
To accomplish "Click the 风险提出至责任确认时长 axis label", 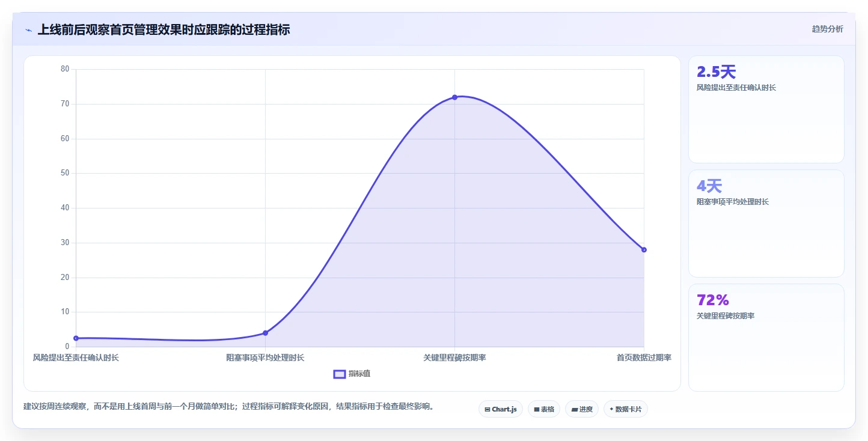I will tap(76, 357).
